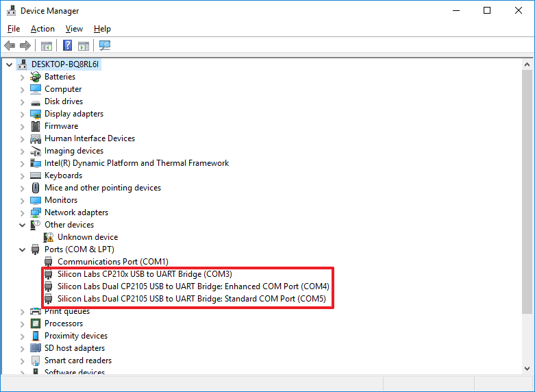Select CP2105 Enhanced COM Port (COM4)
535x392 pixels.
point(193,286)
